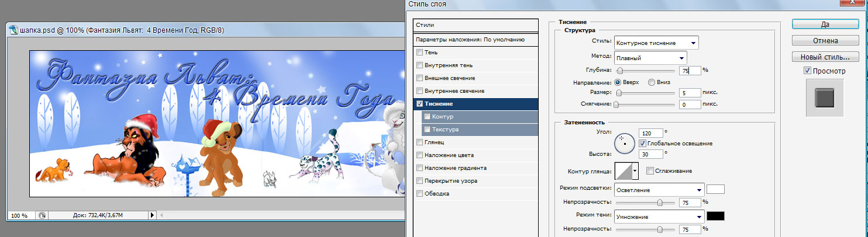Click the shadow opacity value field under Режим тени

coord(690,229)
